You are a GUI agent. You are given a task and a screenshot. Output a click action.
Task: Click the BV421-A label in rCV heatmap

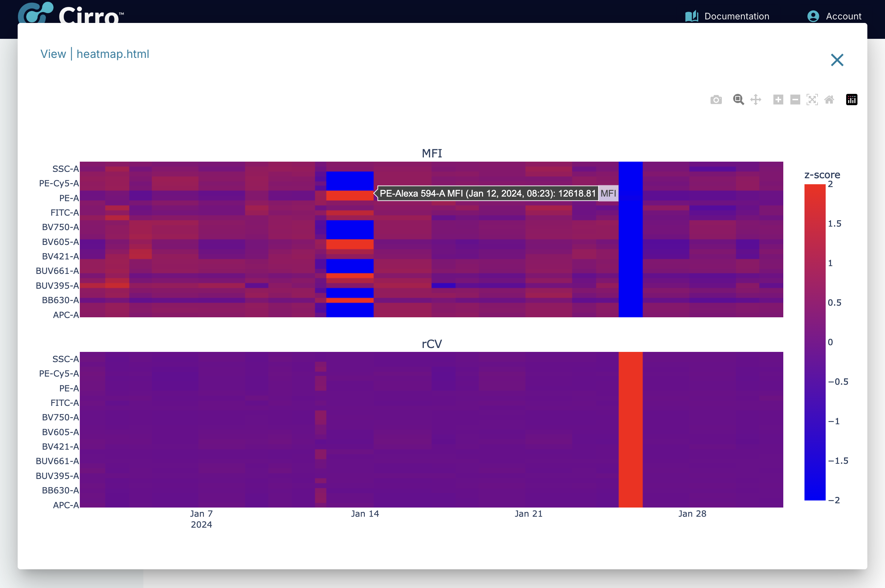pyautogui.click(x=60, y=446)
